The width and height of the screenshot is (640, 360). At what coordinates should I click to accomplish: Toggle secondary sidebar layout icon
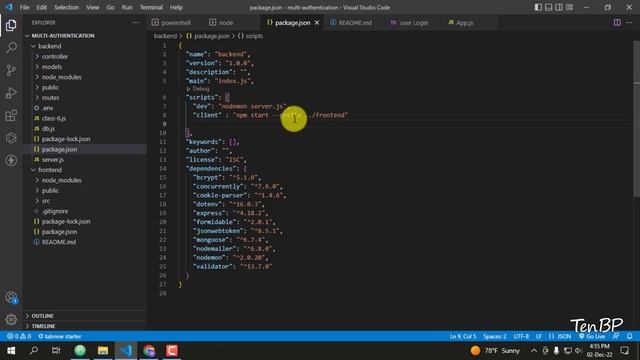(x=559, y=7)
